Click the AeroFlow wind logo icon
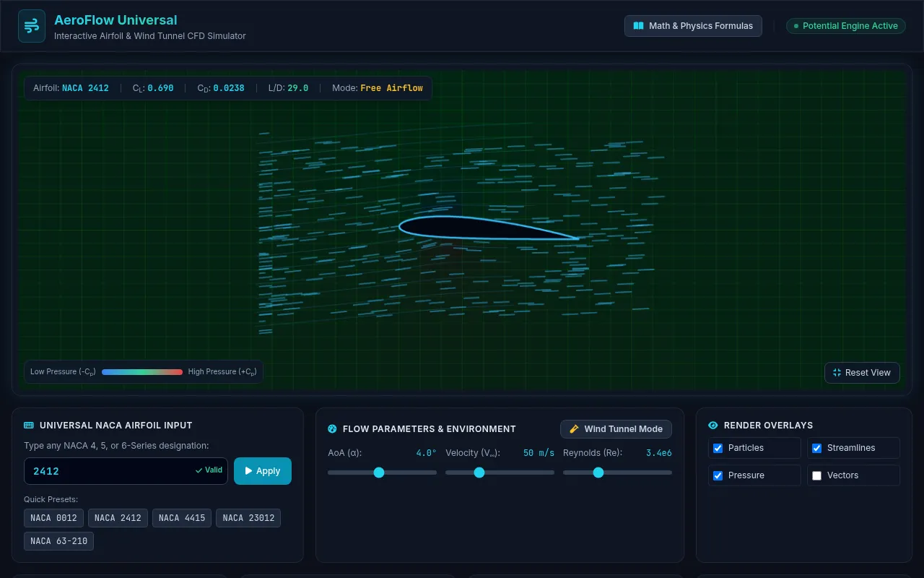 [x=32, y=26]
